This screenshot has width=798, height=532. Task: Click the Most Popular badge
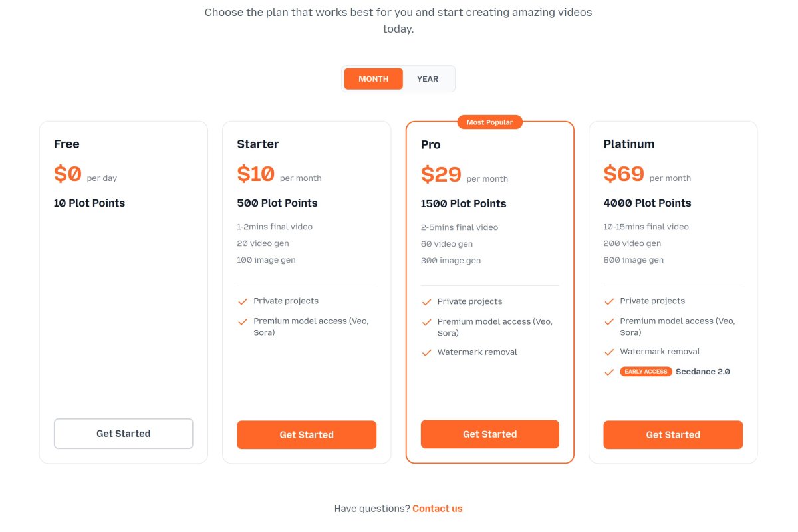click(x=489, y=122)
